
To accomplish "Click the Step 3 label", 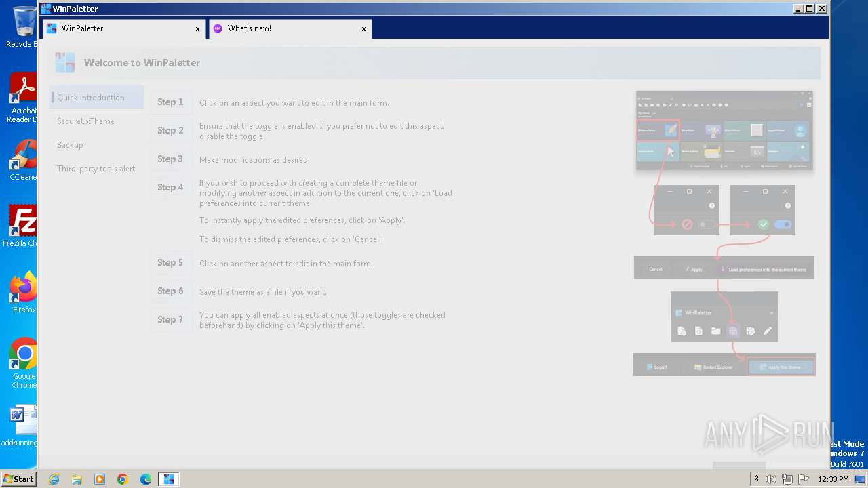I will coord(170,159).
